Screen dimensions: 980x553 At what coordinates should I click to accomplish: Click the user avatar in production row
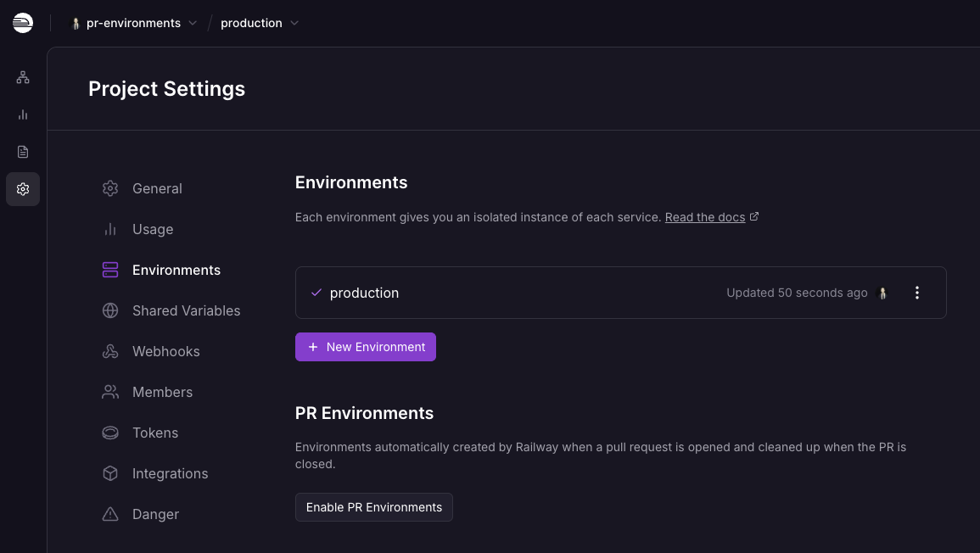pos(883,293)
